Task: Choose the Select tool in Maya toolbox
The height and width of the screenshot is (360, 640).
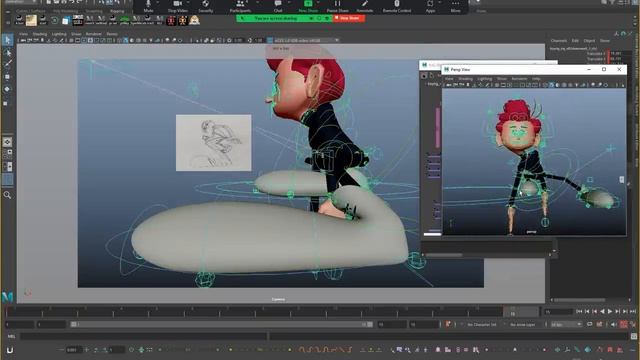Action: [x=7, y=40]
